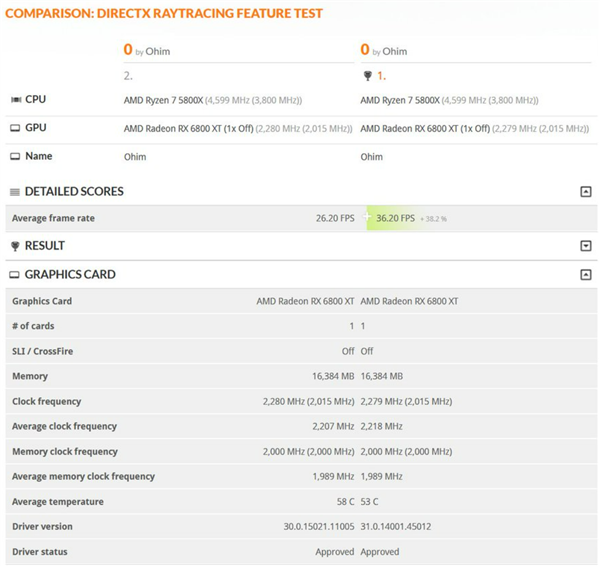The height and width of the screenshot is (566, 600).
Task: Click the Detailed Scores heading
Action: (74, 191)
